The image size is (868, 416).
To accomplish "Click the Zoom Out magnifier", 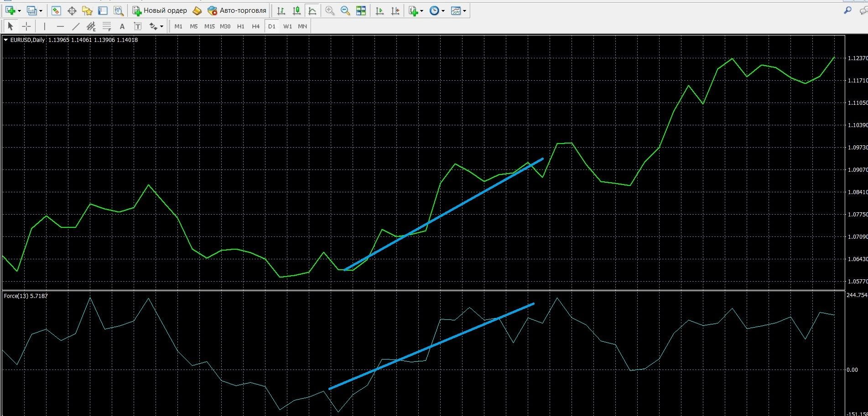I will point(345,10).
